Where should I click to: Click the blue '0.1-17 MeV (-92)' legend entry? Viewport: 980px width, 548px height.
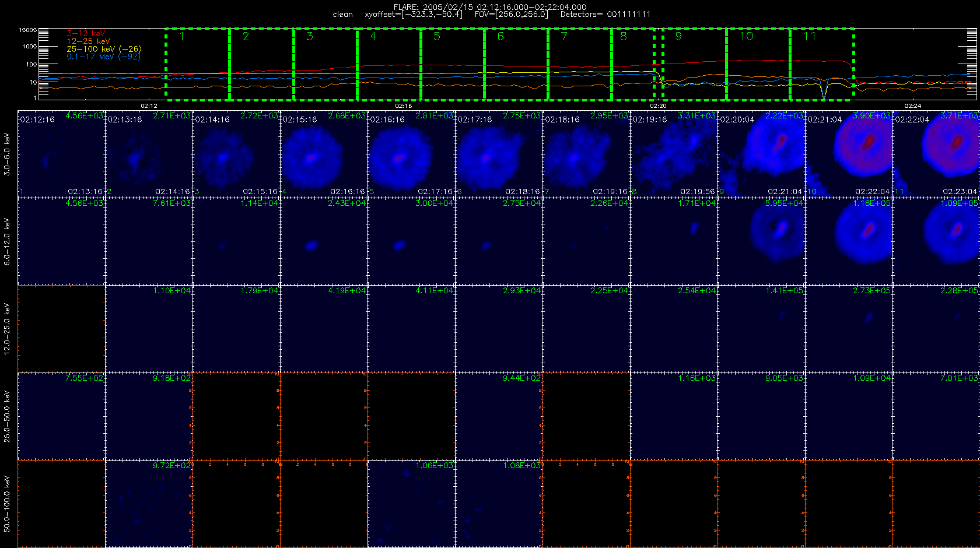tap(103, 57)
